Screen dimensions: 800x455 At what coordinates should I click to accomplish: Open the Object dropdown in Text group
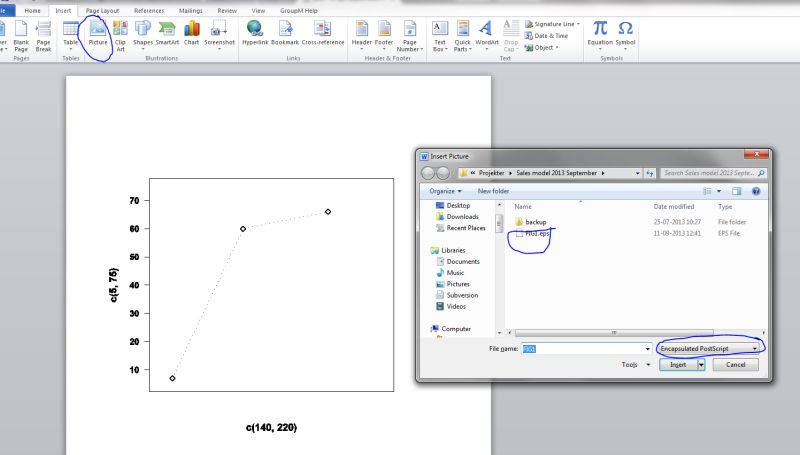pyautogui.click(x=557, y=47)
